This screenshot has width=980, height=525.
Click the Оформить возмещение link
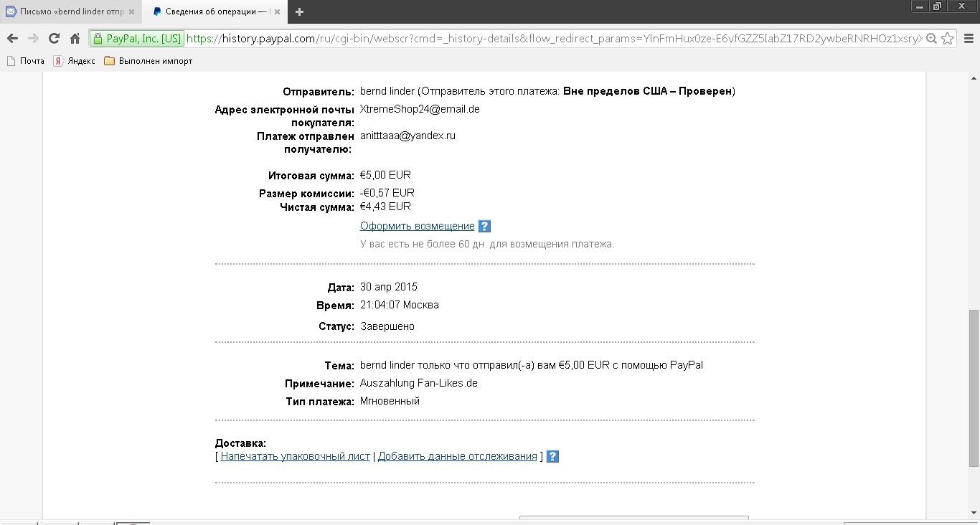(417, 226)
